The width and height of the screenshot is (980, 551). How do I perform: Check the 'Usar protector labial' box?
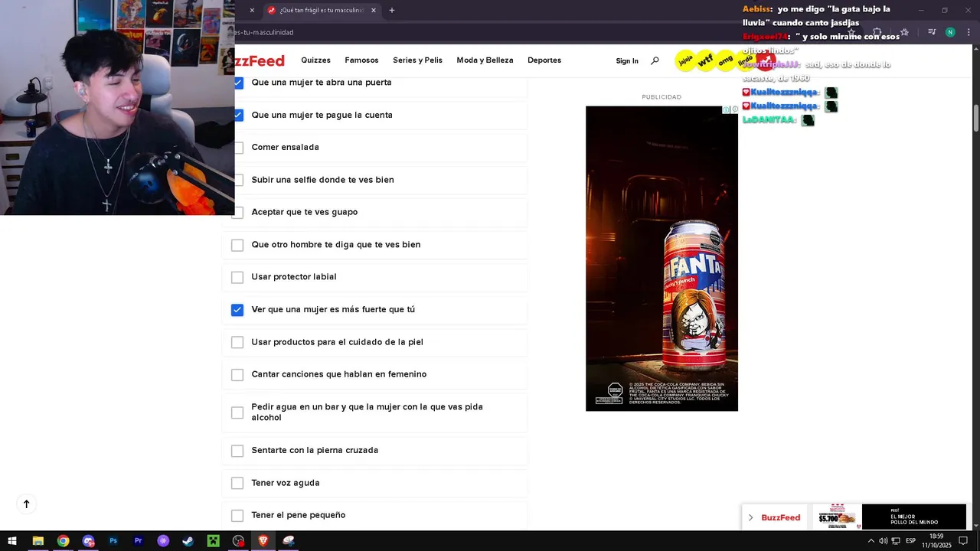[237, 277]
